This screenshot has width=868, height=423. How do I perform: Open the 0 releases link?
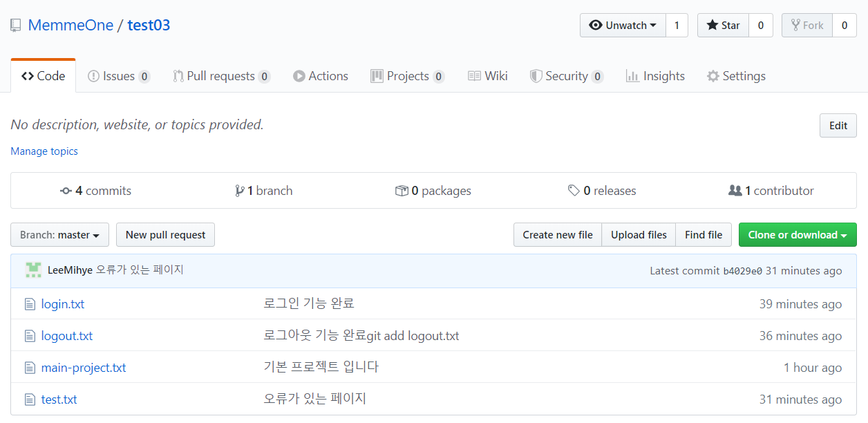pos(602,191)
